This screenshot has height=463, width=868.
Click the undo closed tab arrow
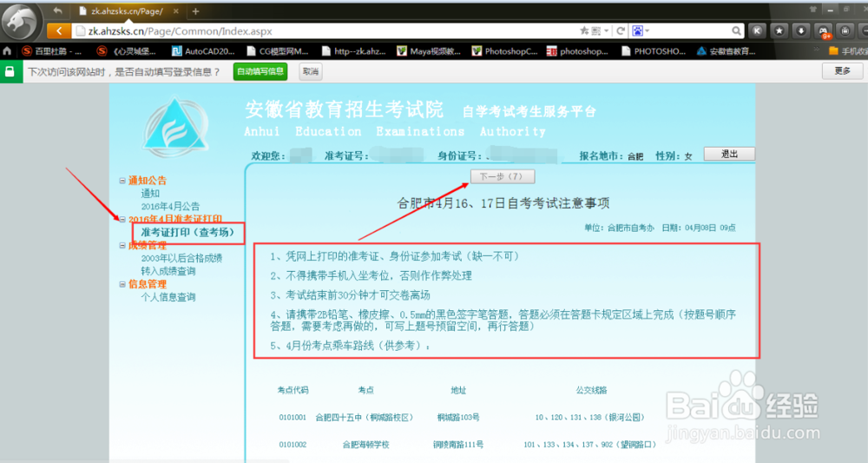[57, 10]
